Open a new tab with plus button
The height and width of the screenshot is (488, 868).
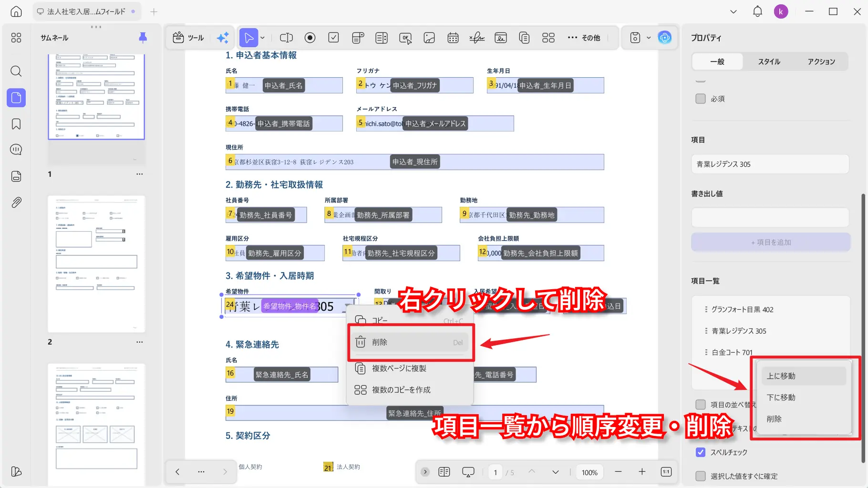click(x=154, y=11)
